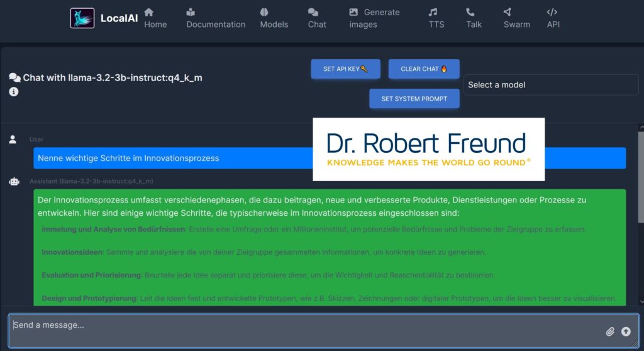
Task: Focus the Send a message input field
Action: (302, 330)
